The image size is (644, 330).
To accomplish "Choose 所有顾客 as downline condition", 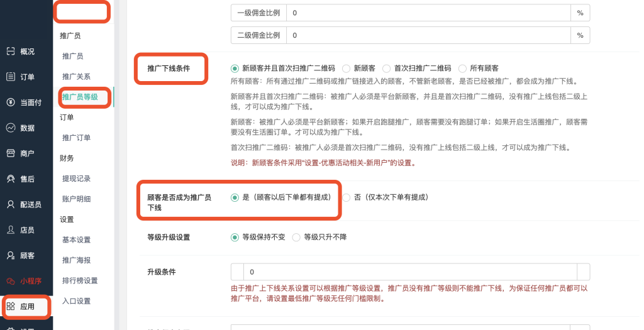I will (464, 68).
